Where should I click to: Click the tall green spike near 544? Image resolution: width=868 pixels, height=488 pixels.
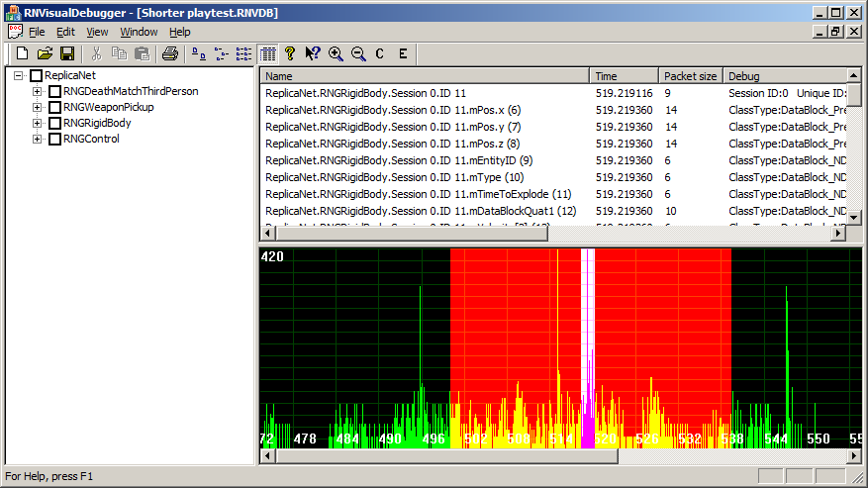click(787, 366)
